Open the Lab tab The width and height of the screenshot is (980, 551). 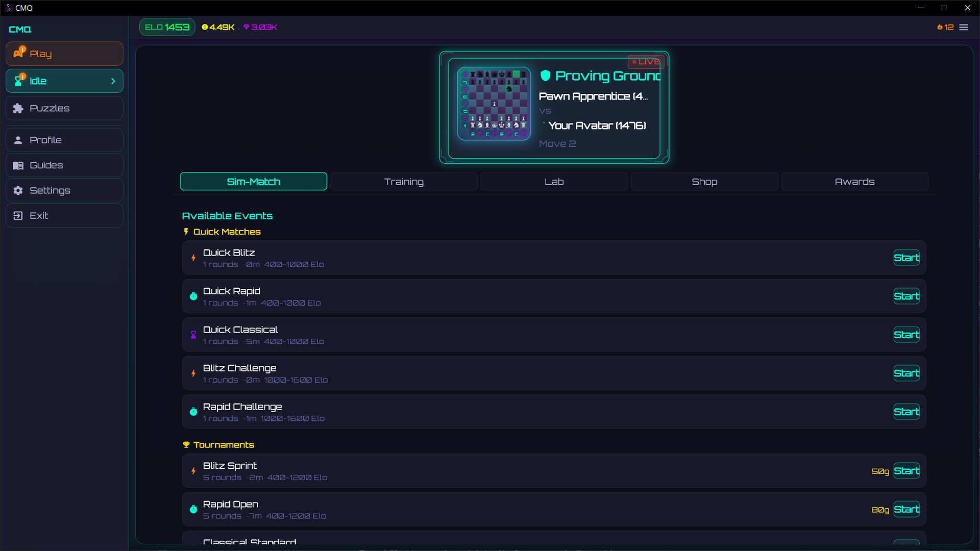coord(554,182)
